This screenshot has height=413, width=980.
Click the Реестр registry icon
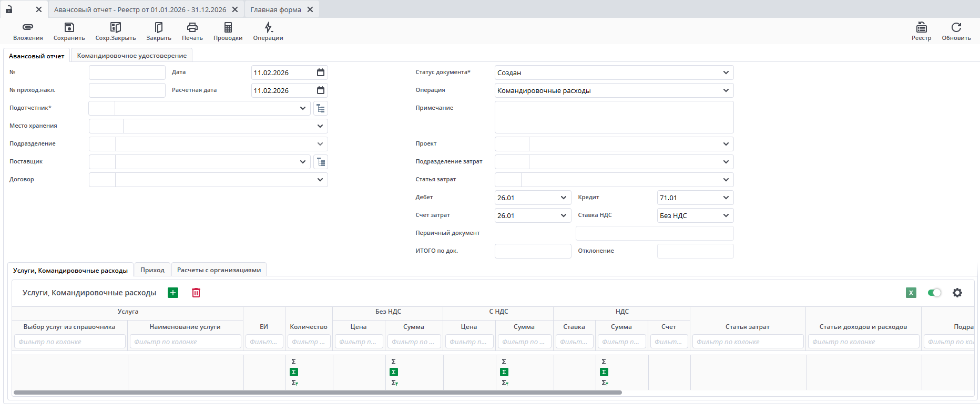pos(921,27)
